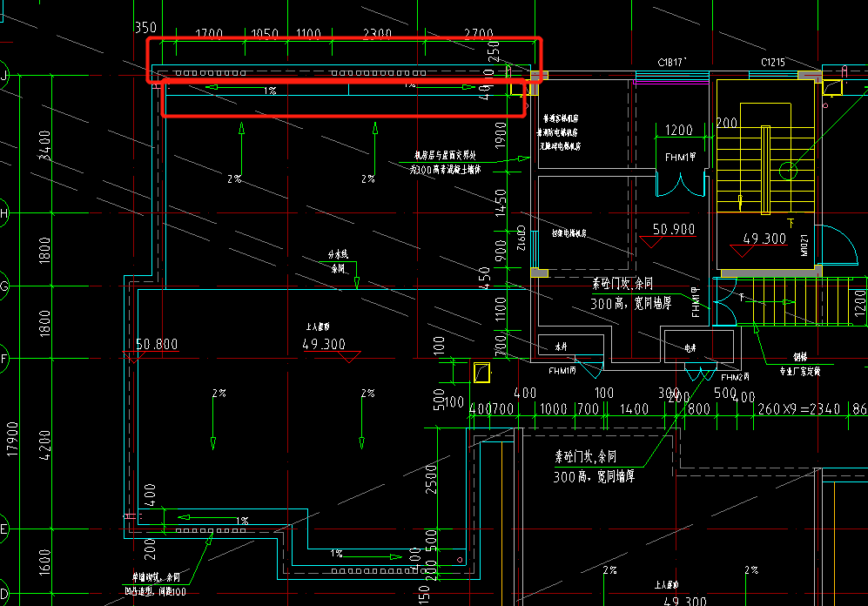Image resolution: width=868 pixels, height=606 pixels.
Task: Select the yellow square symbol near axis F
Action: point(481,373)
